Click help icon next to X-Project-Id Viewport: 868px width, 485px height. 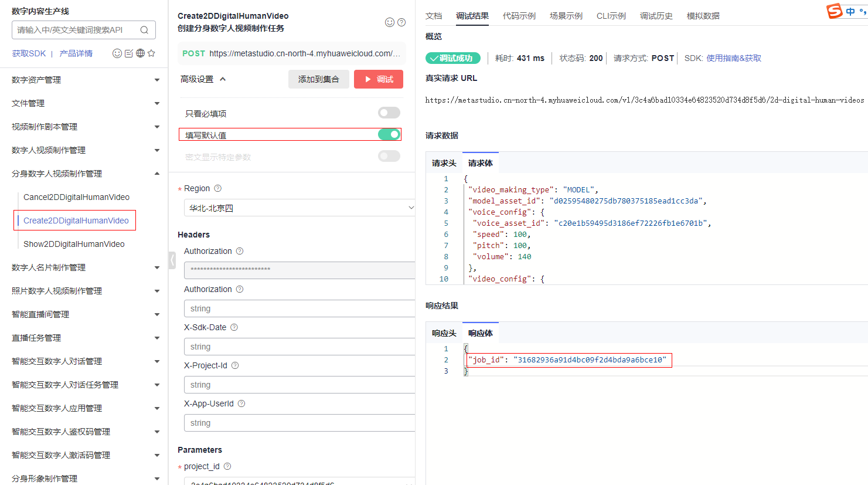click(235, 365)
